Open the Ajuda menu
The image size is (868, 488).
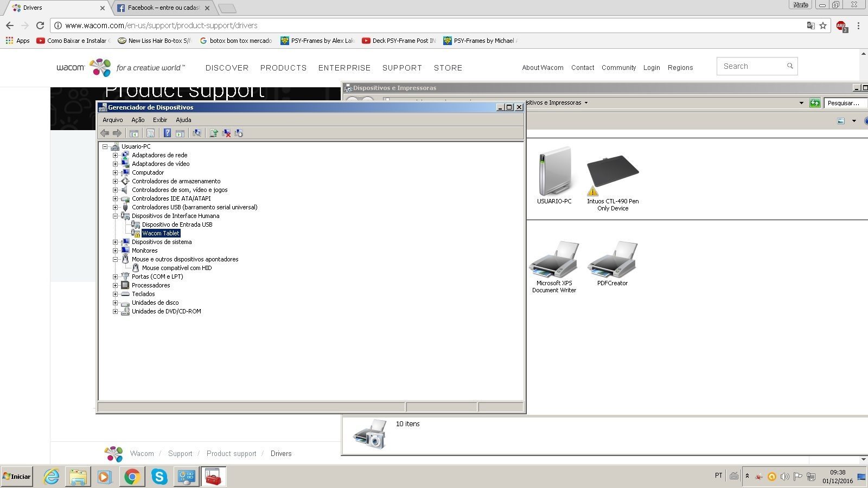[x=183, y=120]
